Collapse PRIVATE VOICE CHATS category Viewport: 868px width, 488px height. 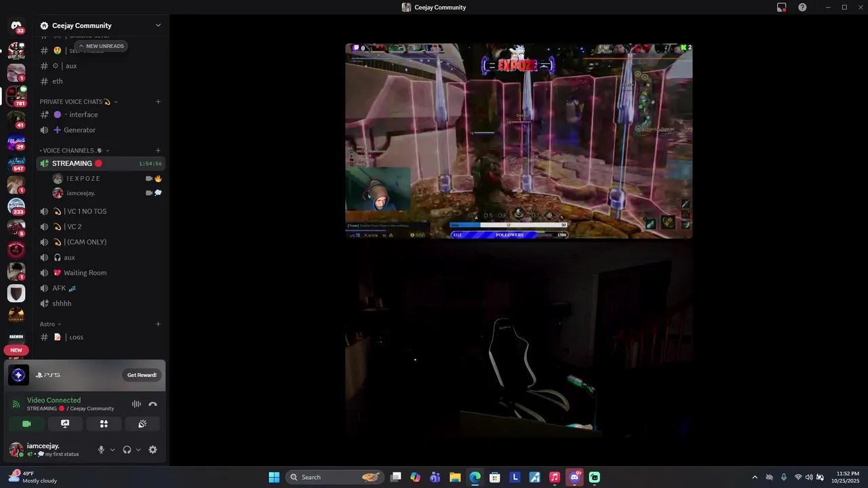[79, 102]
